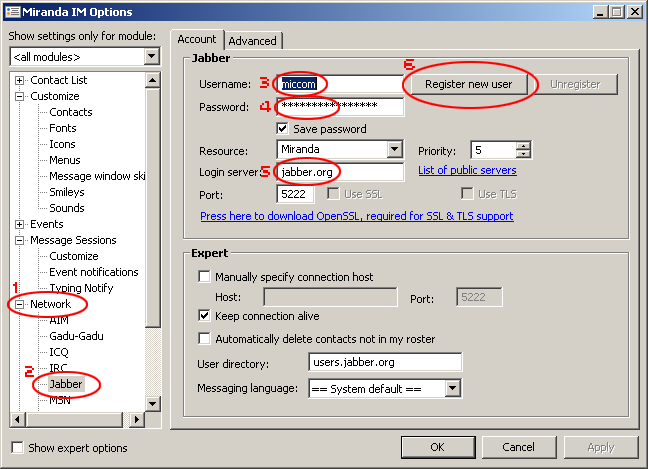648x469 pixels.
Task: Click the OK button
Action: click(x=437, y=447)
